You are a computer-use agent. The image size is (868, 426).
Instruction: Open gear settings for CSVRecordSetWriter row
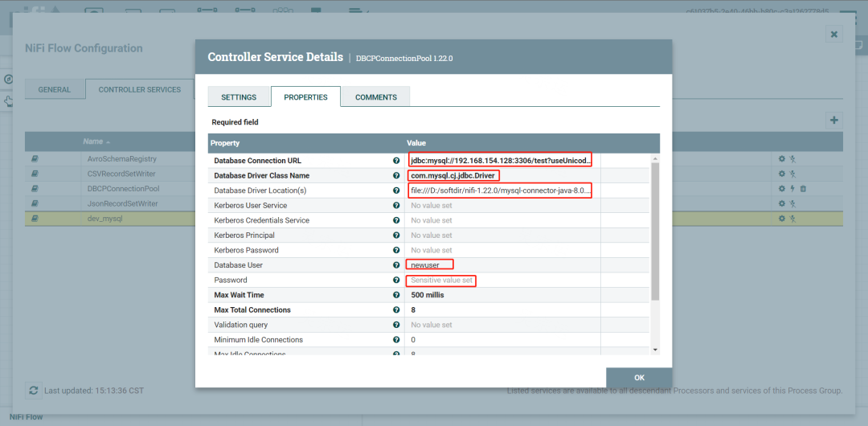[782, 174]
